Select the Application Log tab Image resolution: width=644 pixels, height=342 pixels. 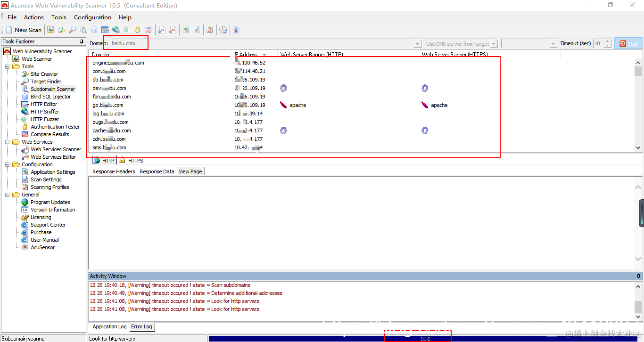[109, 326]
